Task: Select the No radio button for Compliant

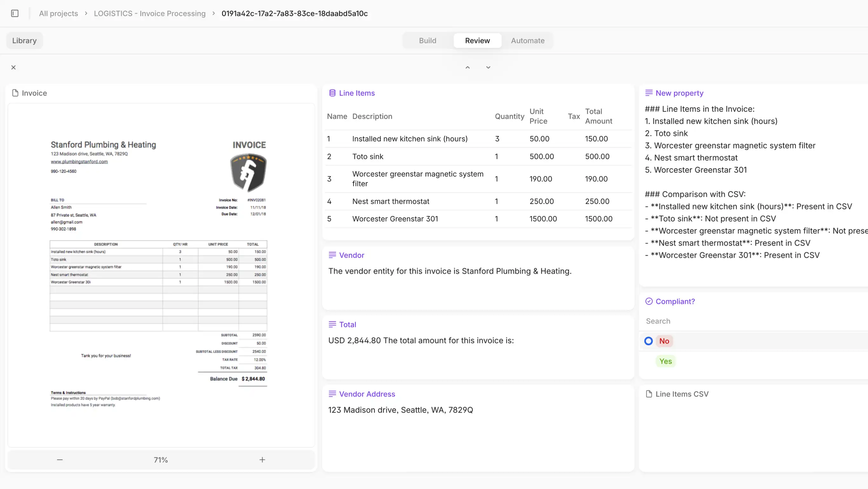Action: point(649,341)
